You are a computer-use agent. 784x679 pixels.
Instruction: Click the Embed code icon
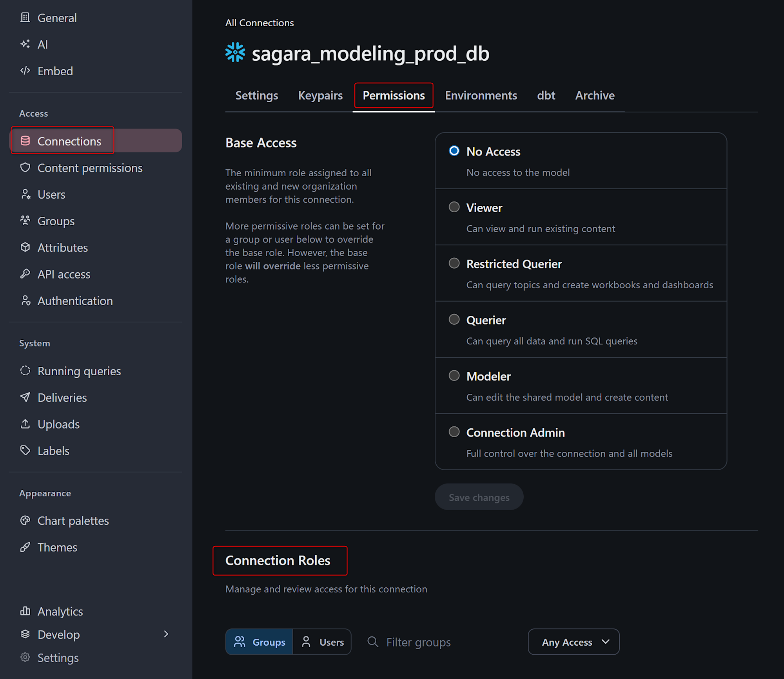pyautogui.click(x=25, y=71)
